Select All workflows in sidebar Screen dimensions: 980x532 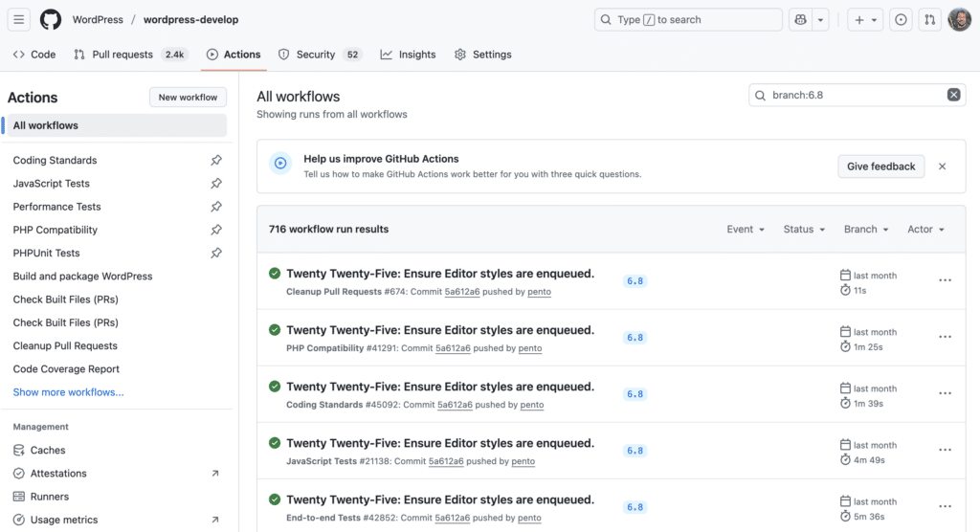pyautogui.click(x=117, y=125)
